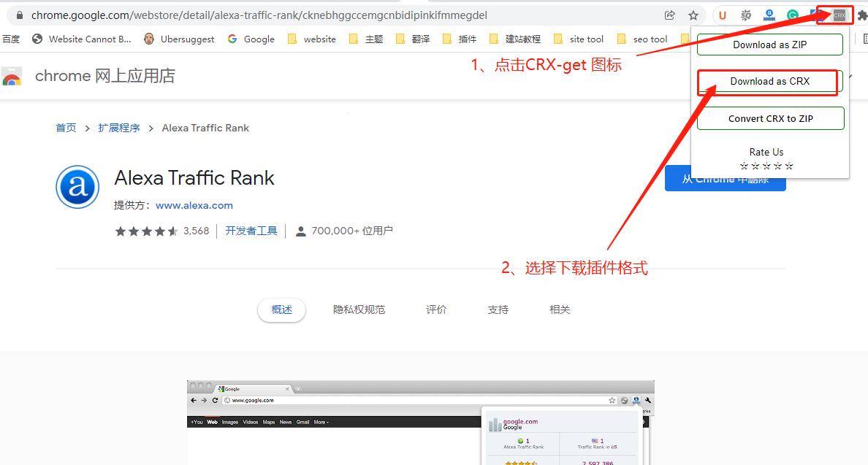Open the puzzle-piece Extensions menu icon
This screenshot has width=868, height=465.
point(862,15)
